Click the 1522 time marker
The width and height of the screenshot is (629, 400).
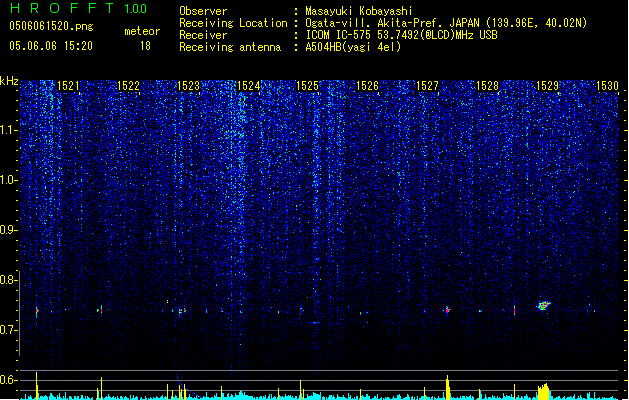point(128,86)
